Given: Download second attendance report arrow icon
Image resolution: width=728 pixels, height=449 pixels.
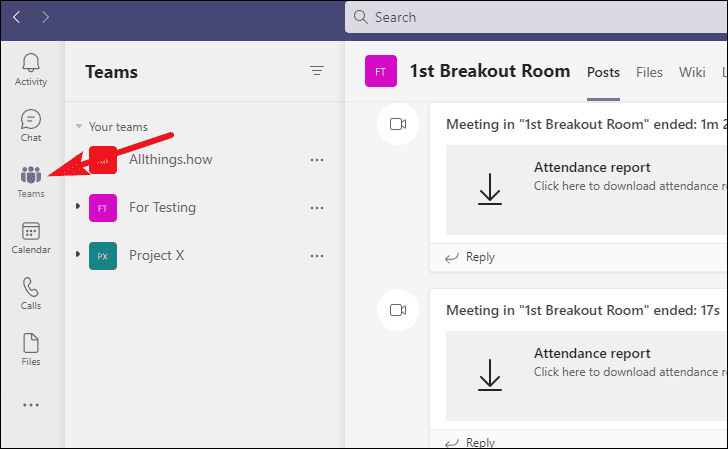Looking at the screenshot, I should 490,375.
